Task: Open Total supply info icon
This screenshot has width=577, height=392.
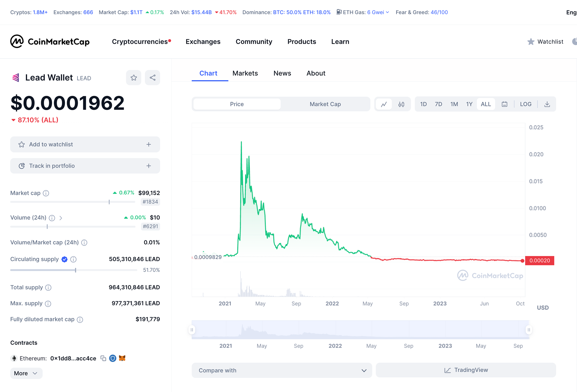Action: pyautogui.click(x=48, y=288)
